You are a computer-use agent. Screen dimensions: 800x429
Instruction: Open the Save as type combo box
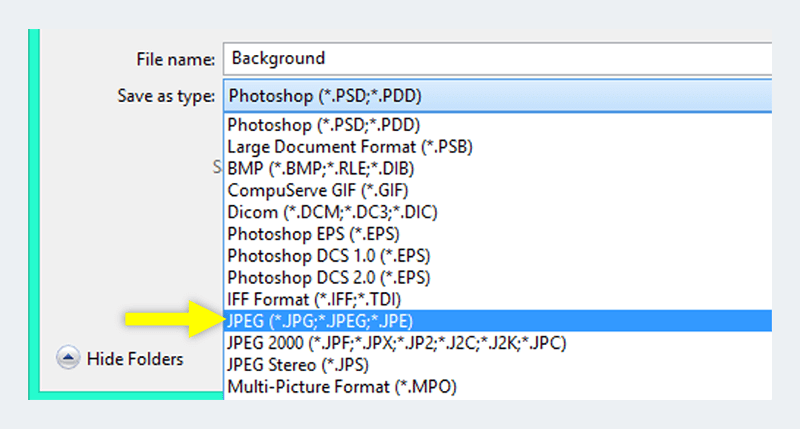(497, 95)
